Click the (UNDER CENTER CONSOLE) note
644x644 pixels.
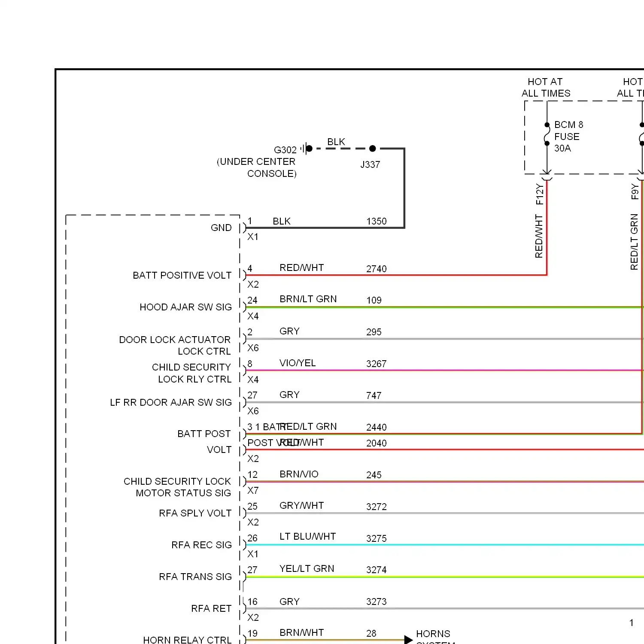pos(256,167)
